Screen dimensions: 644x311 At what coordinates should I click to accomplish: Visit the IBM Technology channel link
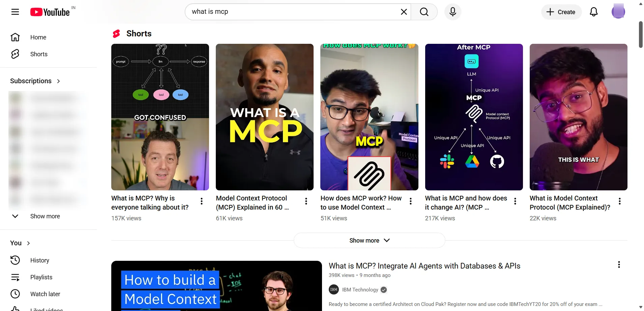(360, 289)
